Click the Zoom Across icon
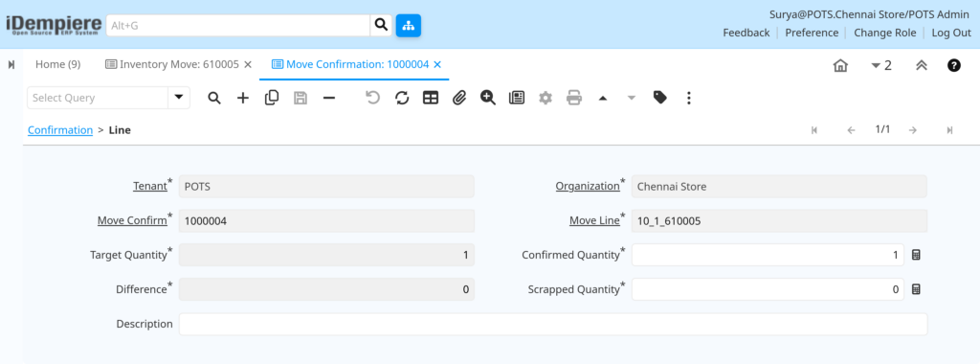Screen dimensions: 980x364 488,99
